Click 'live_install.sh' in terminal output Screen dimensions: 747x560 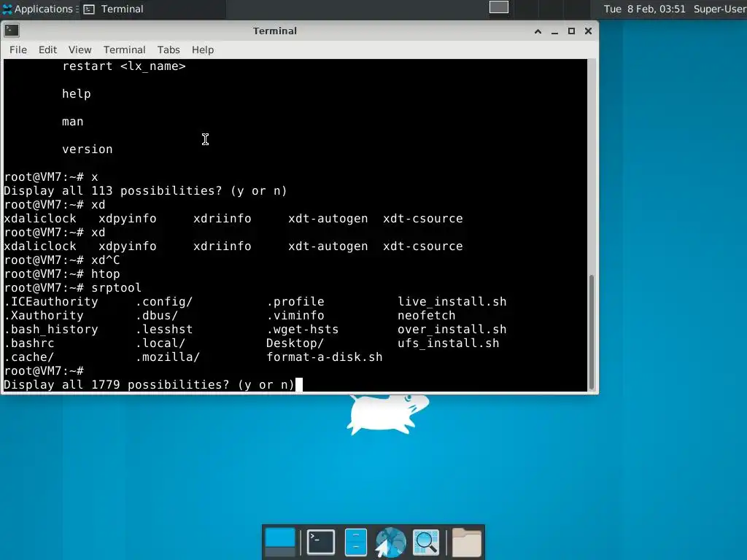(x=452, y=302)
